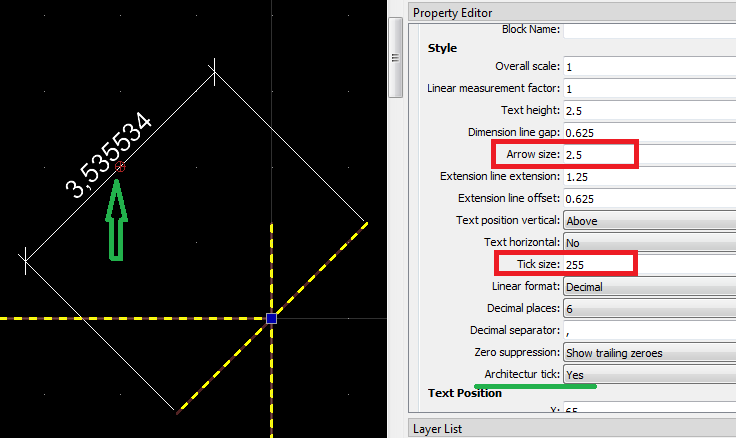736x438 pixels.
Task: Edit the Linear measurement factor field
Action: [648, 89]
